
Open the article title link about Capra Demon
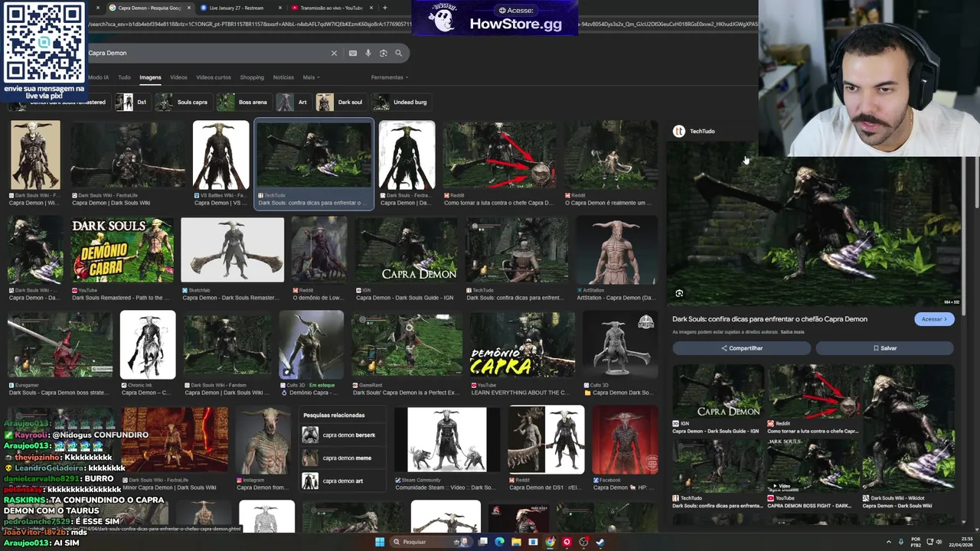click(x=769, y=319)
